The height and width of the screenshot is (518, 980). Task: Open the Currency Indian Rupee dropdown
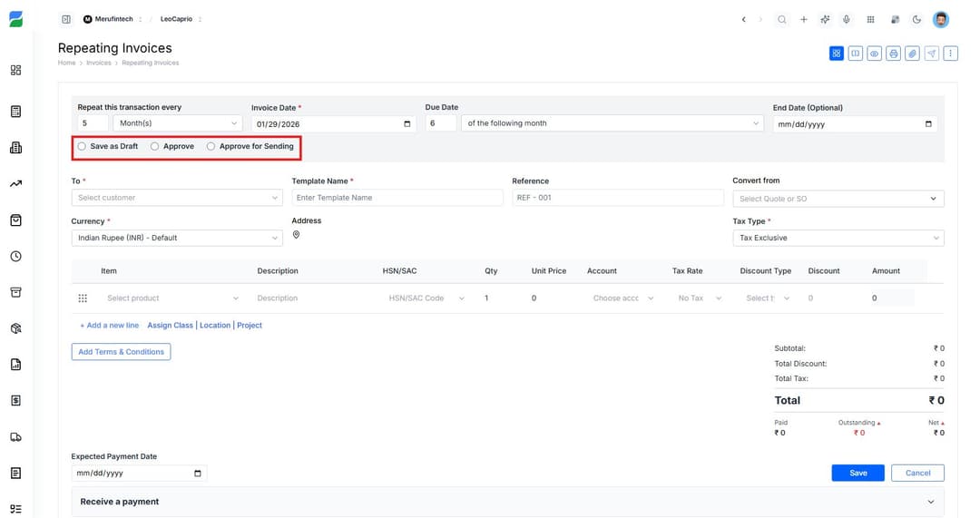(177, 238)
